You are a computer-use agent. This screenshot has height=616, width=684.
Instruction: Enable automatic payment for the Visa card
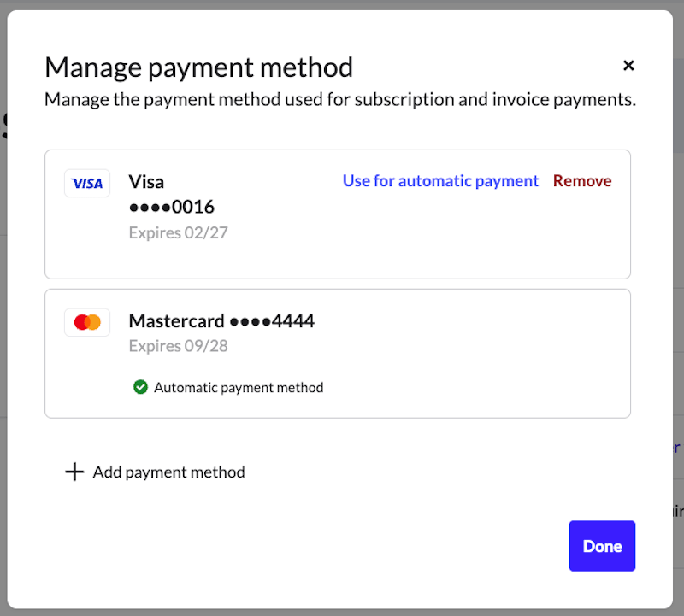click(440, 180)
